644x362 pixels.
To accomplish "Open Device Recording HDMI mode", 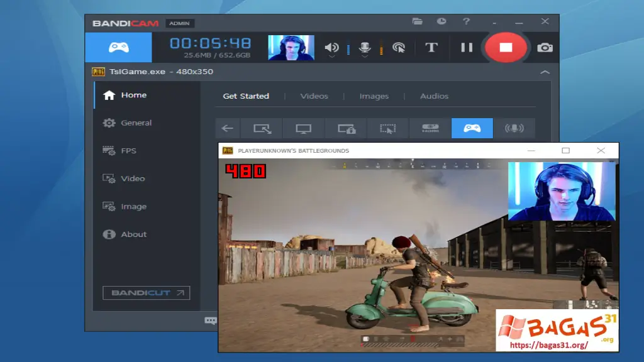I will [x=430, y=128].
